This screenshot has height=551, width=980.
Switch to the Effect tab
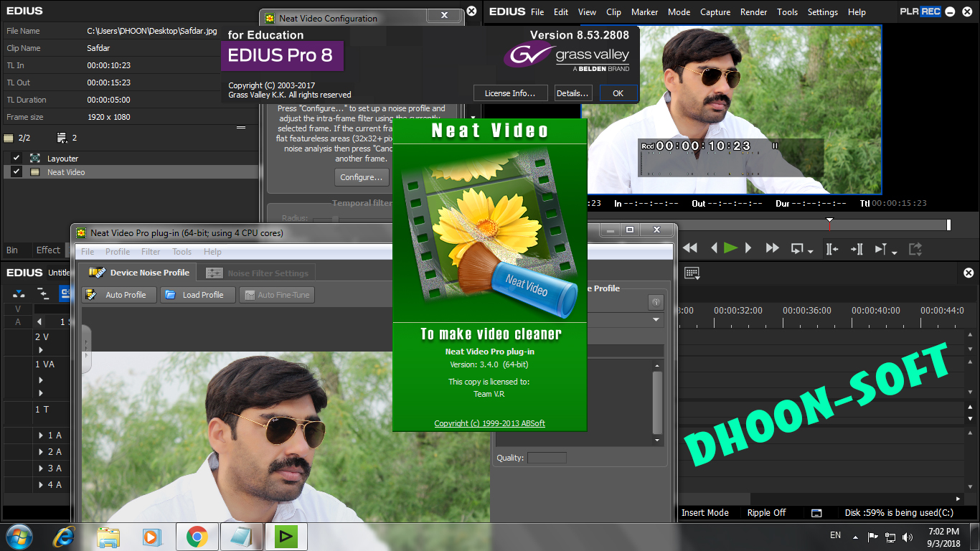click(48, 250)
